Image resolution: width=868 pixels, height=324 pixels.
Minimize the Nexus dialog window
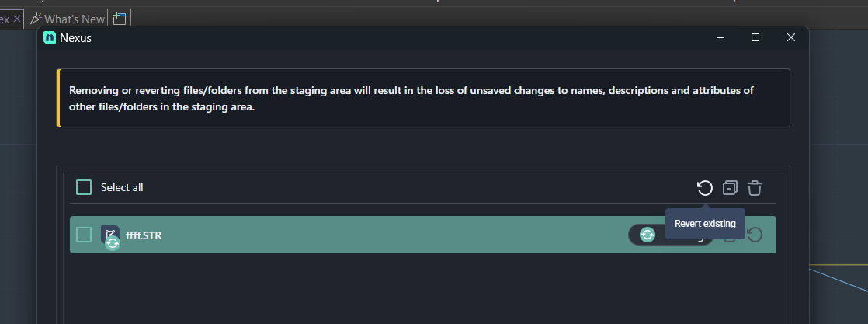coord(720,37)
